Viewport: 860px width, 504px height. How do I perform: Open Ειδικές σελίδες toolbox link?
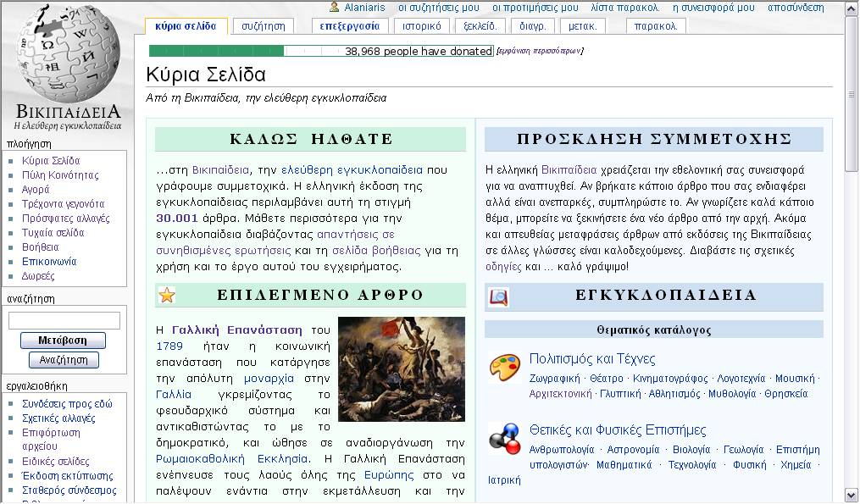(55, 461)
